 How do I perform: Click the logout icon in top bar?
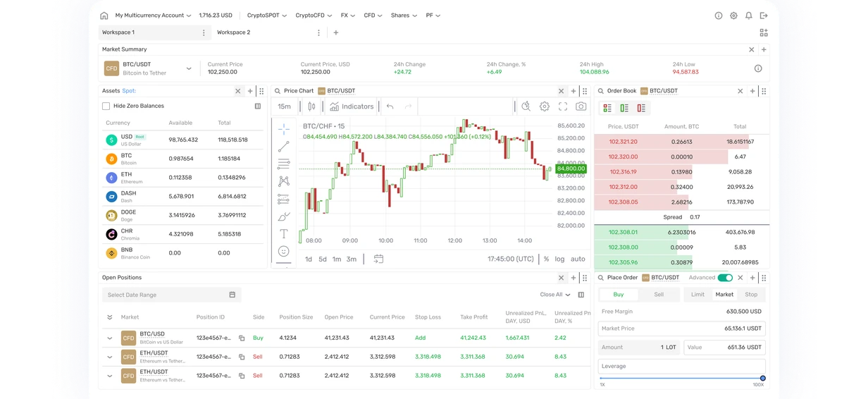(764, 16)
